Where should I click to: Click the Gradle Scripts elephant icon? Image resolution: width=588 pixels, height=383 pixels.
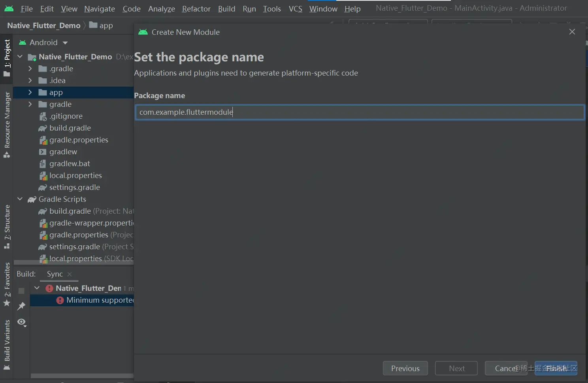coord(32,199)
